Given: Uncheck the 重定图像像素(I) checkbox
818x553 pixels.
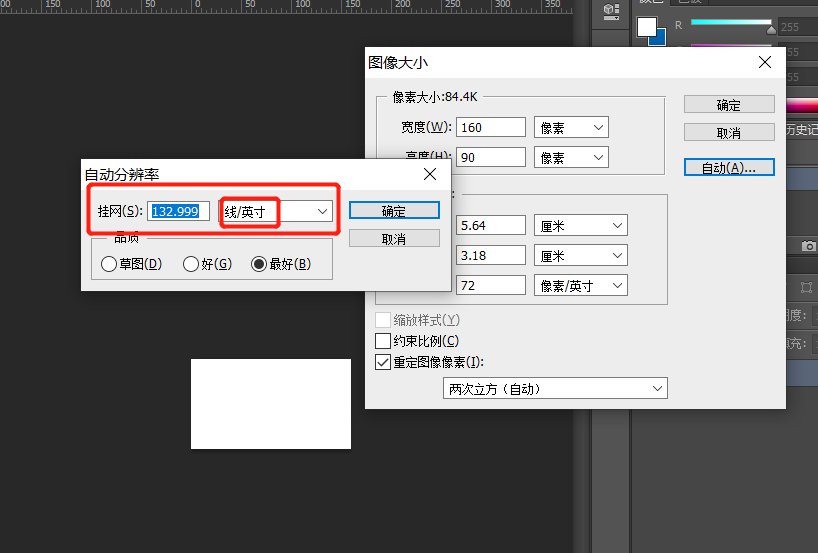Looking at the screenshot, I should tap(383, 362).
